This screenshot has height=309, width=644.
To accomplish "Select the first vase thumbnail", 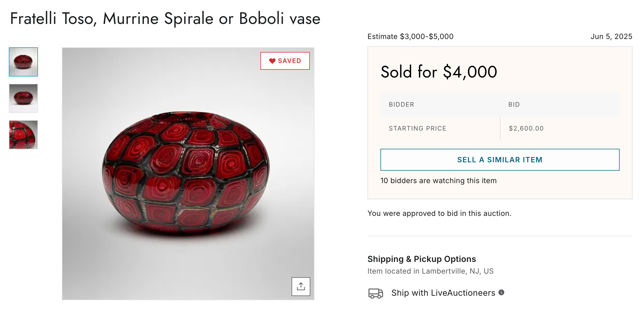I will click(x=23, y=62).
